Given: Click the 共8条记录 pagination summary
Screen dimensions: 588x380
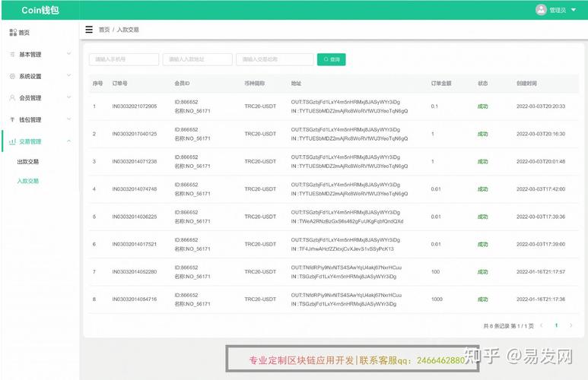Looking at the screenshot, I should tap(508, 326).
